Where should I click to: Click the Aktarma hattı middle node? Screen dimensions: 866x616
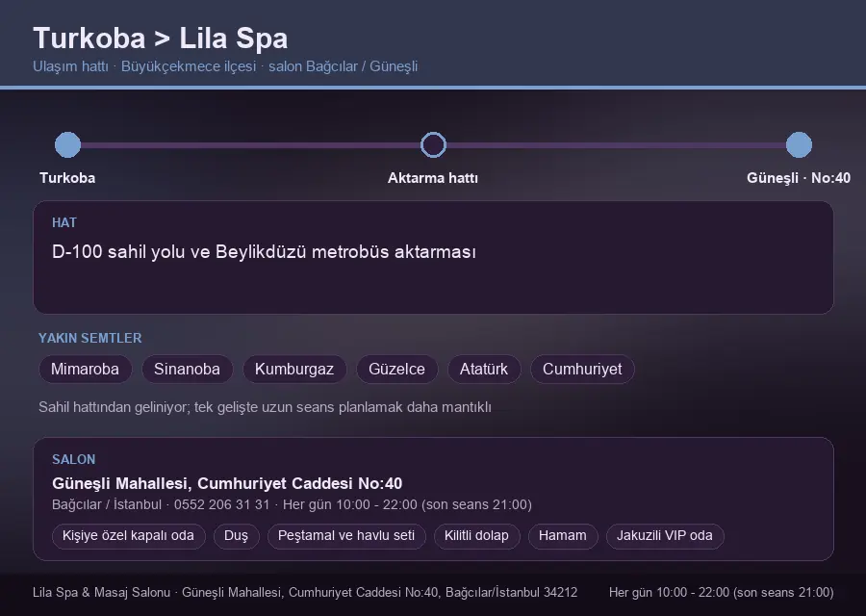click(433, 144)
